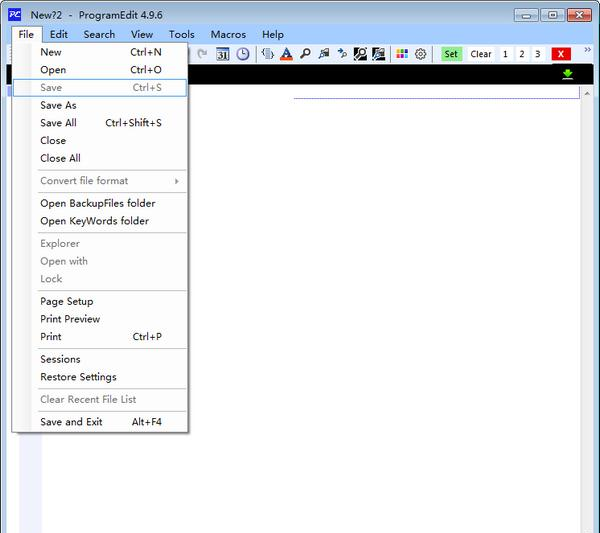Choose Open BackupFiles folder
Viewport: 600px width, 533px height.
(100, 203)
